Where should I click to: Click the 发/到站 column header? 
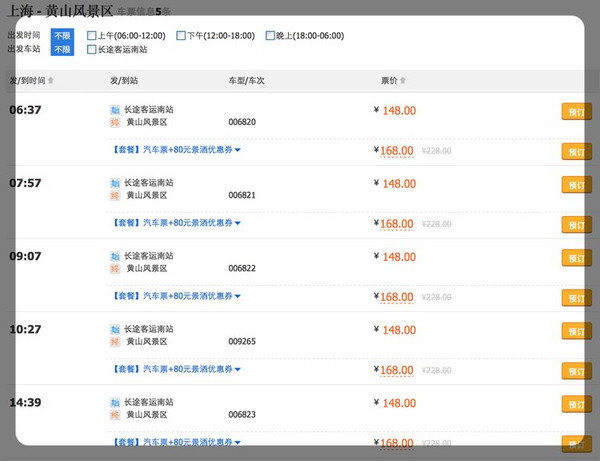coord(124,80)
